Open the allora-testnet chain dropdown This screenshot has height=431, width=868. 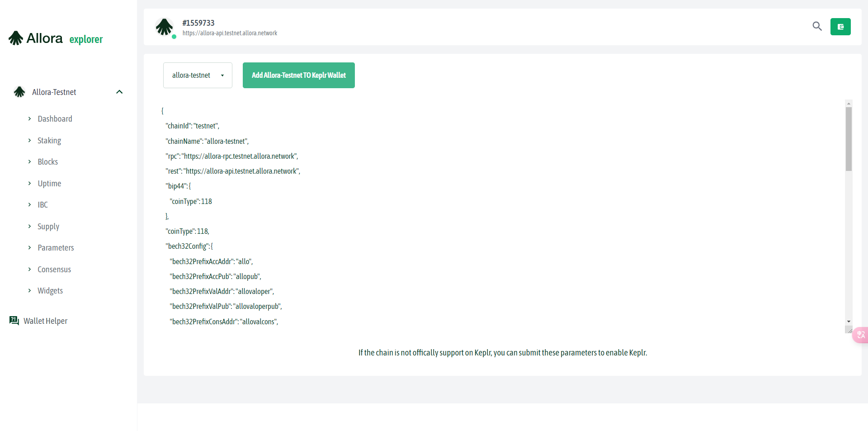[x=198, y=75]
